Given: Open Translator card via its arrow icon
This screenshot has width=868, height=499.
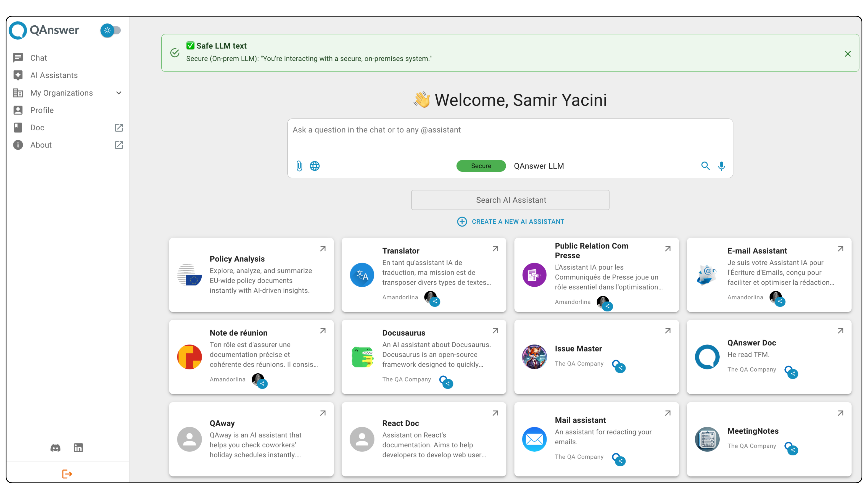Looking at the screenshot, I should pos(495,249).
